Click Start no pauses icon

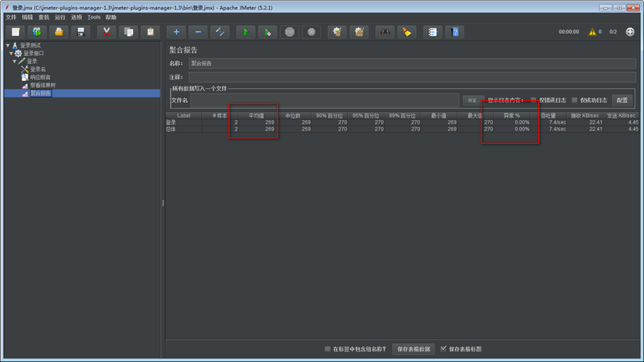tap(268, 32)
